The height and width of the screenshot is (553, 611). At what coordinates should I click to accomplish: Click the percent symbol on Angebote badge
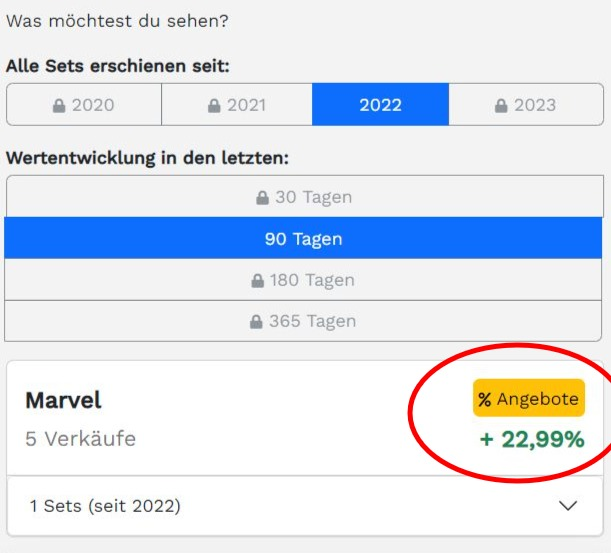[484, 399]
